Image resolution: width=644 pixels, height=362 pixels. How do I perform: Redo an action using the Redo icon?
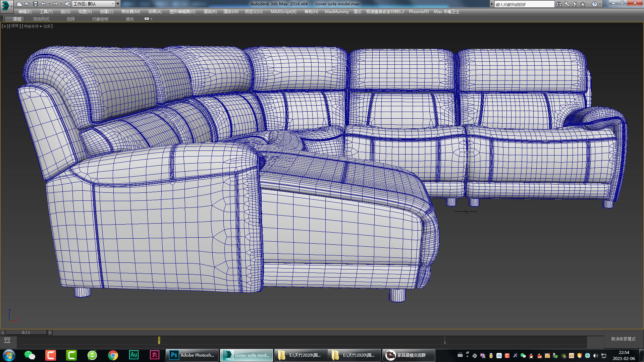click(55, 4)
